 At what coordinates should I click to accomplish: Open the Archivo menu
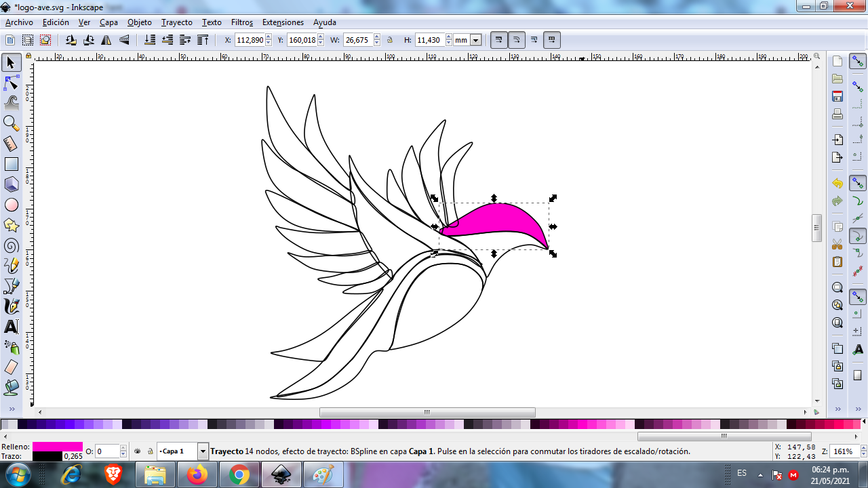pos(19,22)
